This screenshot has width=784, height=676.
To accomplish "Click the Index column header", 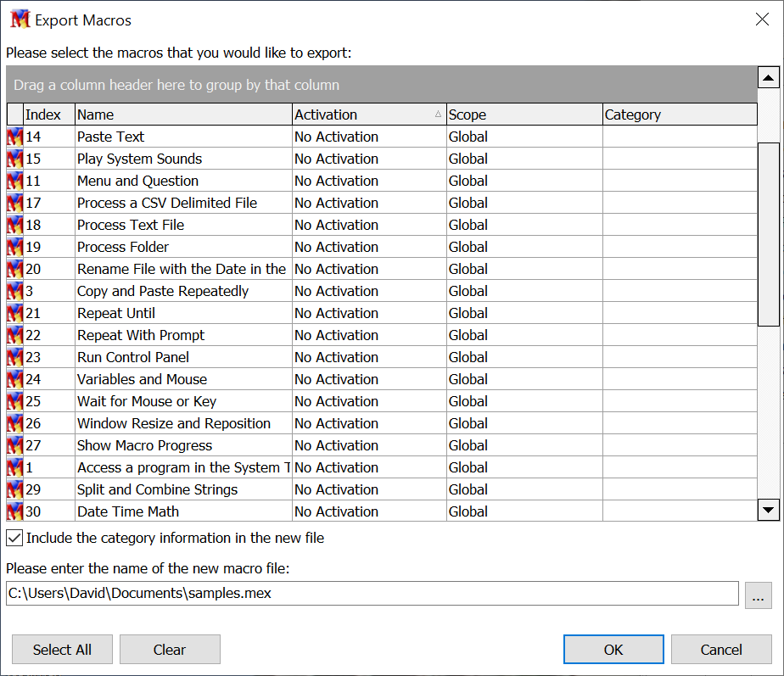I will point(48,115).
